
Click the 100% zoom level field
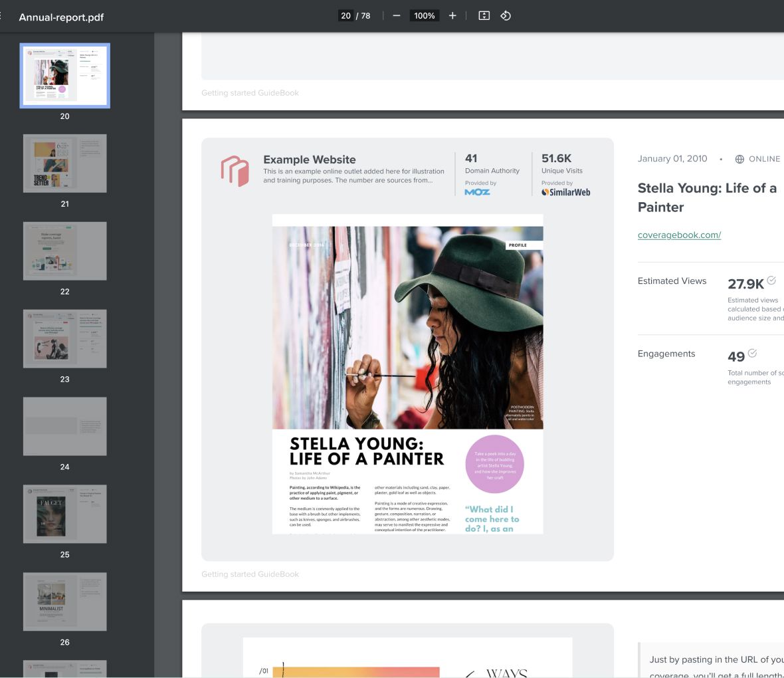click(x=424, y=15)
